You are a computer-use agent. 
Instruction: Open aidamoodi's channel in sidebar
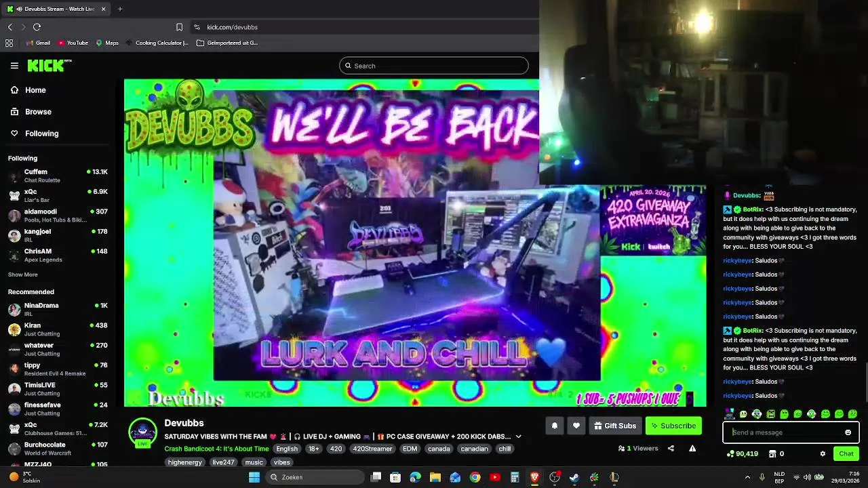coord(58,215)
